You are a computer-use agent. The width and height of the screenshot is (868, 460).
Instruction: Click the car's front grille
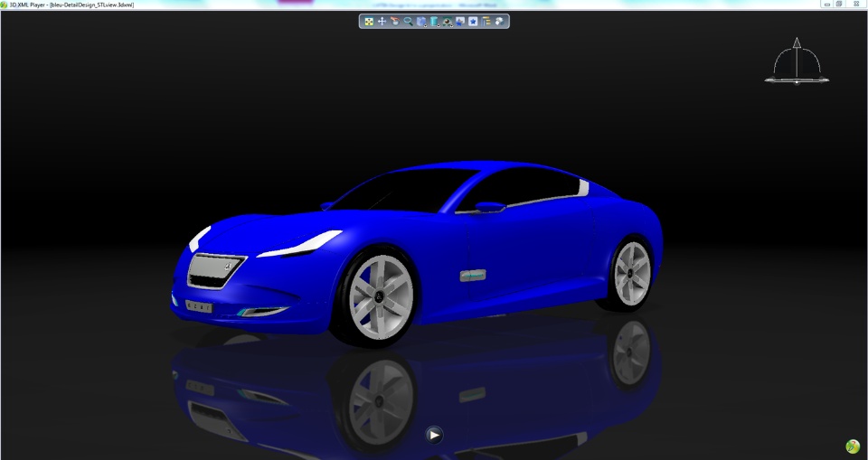coord(216,271)
